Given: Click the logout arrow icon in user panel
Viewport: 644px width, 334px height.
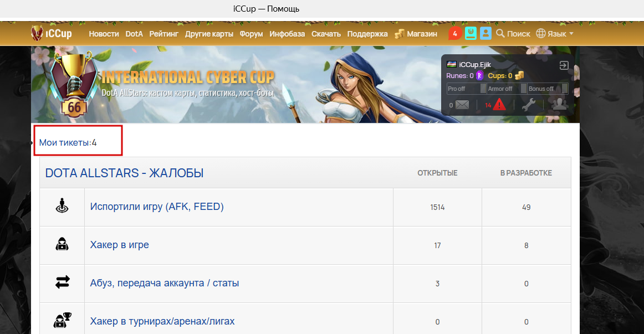Looking at the screenshot, I should [564, 65].
